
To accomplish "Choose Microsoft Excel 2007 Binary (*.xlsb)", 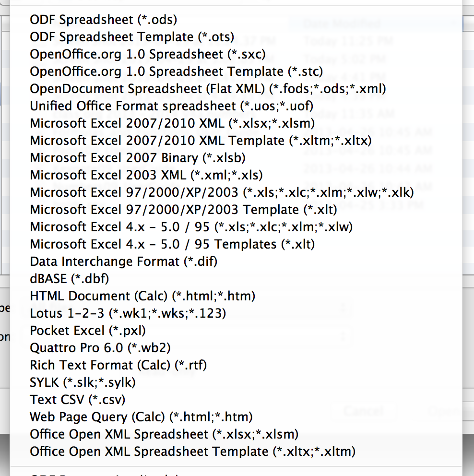I will pyautogui.click(x=139, y=158).
